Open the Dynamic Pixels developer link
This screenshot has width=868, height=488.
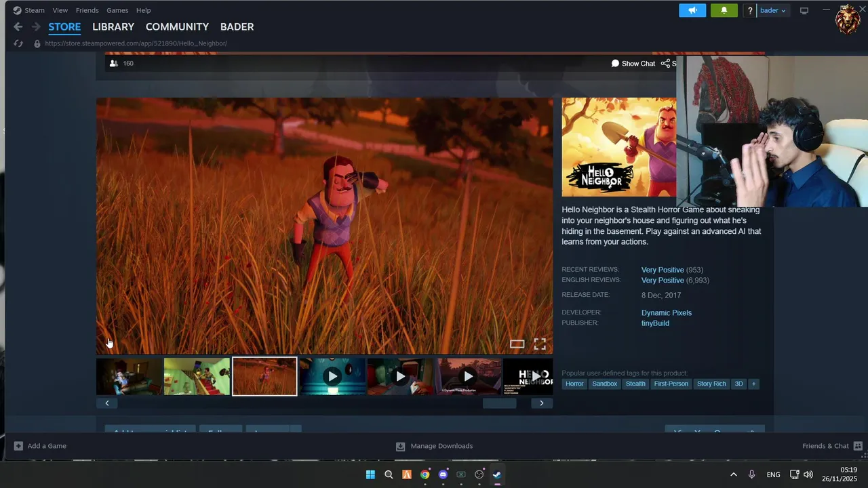(667, 313)
